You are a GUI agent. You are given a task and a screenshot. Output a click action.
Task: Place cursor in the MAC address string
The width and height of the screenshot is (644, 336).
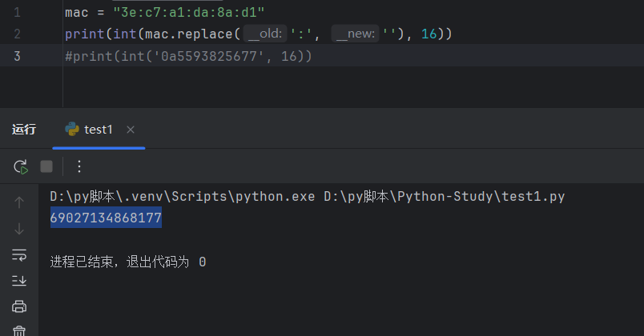click(x=189, y=13)
